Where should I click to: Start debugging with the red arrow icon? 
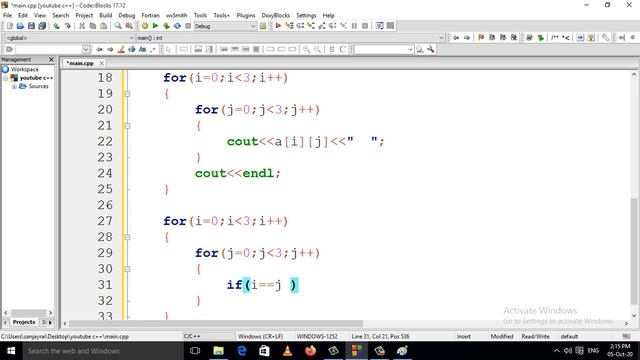point(278,26)
